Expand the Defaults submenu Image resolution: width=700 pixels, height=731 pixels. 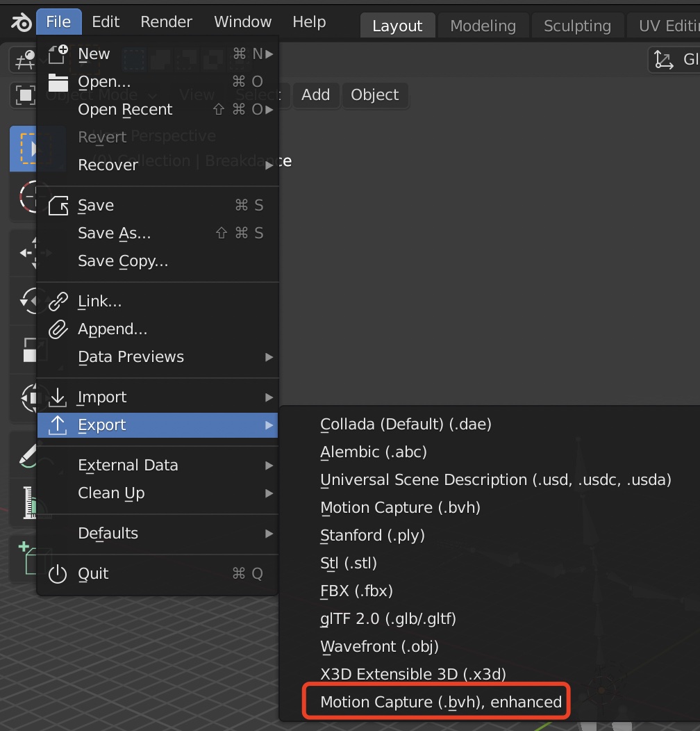[158, 534]
